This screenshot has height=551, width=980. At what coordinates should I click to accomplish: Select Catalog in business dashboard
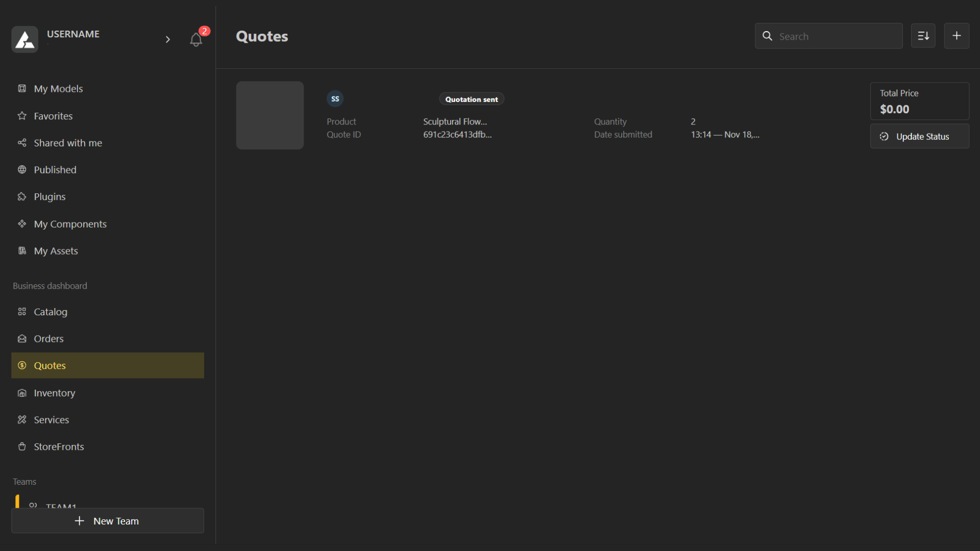tap(50, 312)
